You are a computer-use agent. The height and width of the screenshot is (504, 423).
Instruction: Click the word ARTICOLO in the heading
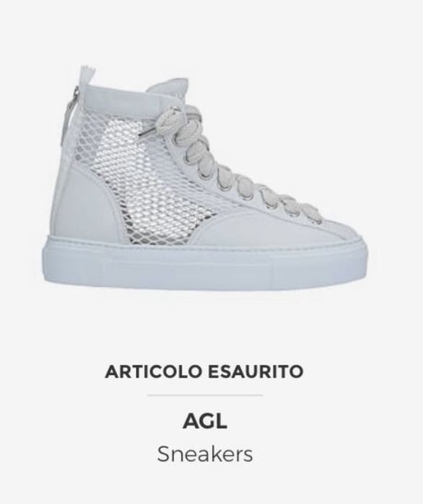[x=153, y=371]
